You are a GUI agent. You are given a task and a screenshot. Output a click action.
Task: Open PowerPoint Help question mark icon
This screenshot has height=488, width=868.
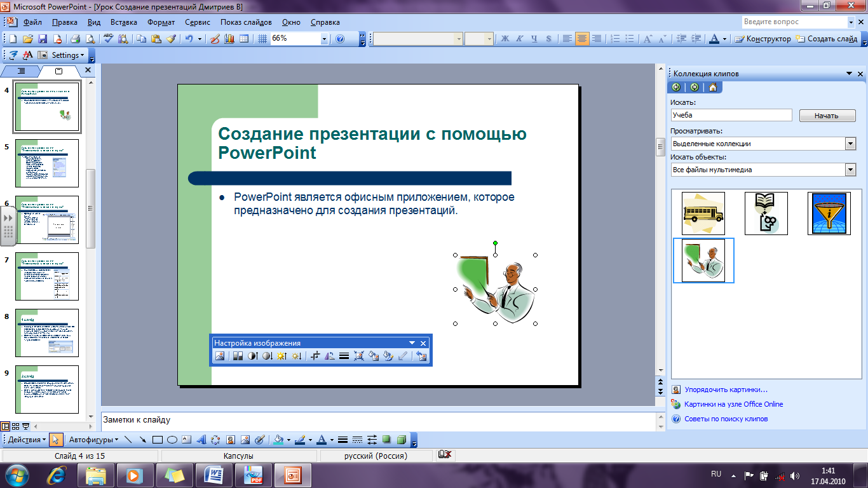(x=340, y=39)
